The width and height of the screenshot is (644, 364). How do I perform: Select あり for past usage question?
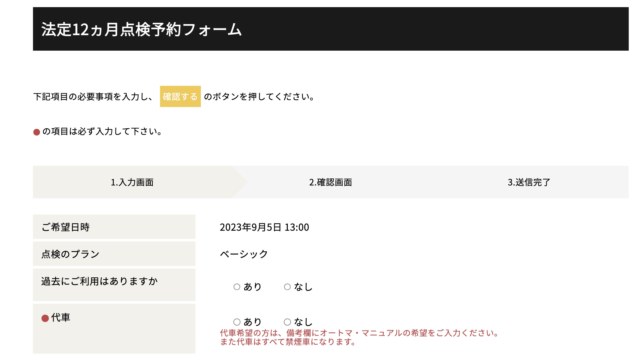point(237,287)
